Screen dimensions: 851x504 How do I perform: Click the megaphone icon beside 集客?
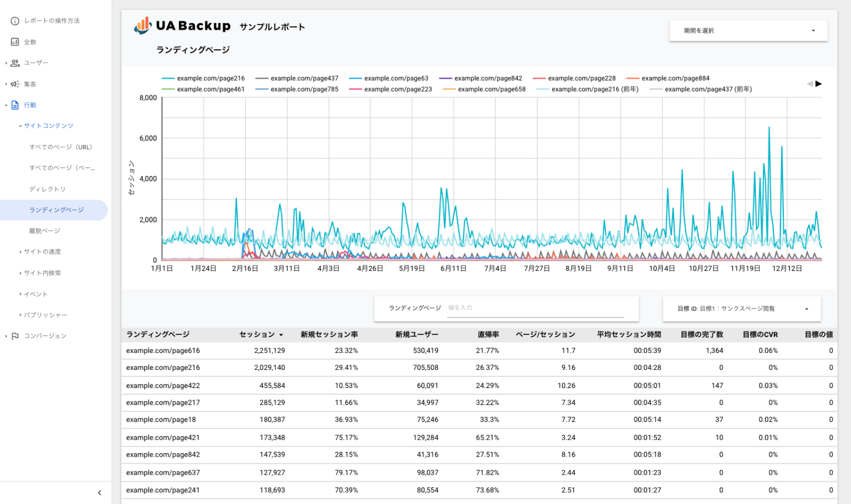click(x=15, y=84)
